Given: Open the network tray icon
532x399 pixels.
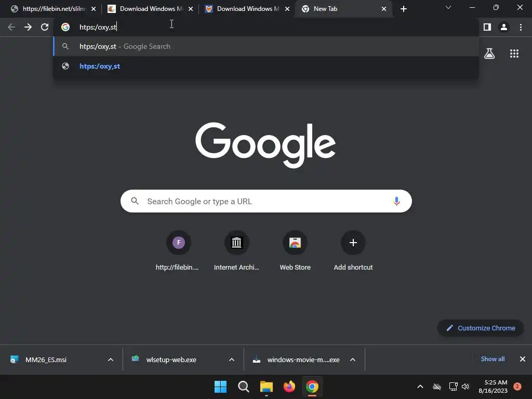Looking at the screenshot, I should (x=453, y=387).
